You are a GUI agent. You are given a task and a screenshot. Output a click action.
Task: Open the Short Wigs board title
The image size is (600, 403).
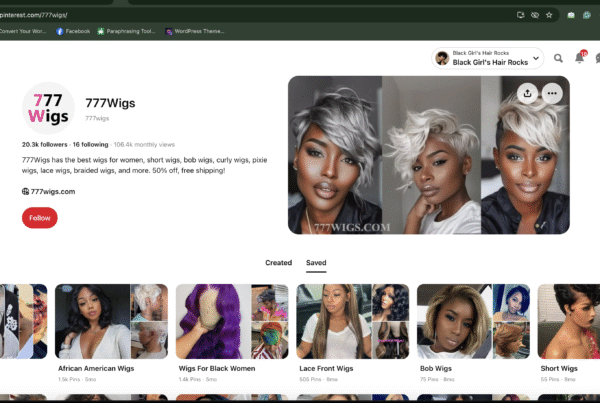point(559,368)
